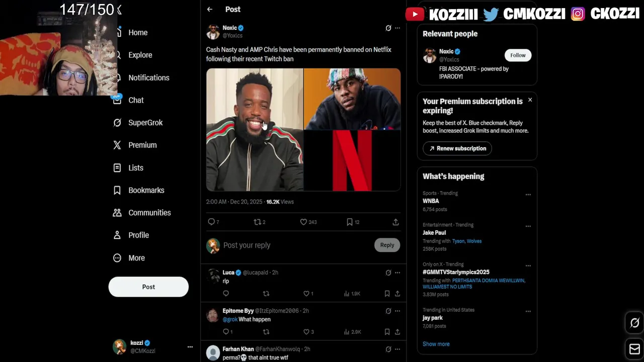
Task: Like the Noxic post with heart icon
Action: pos(303,222)
